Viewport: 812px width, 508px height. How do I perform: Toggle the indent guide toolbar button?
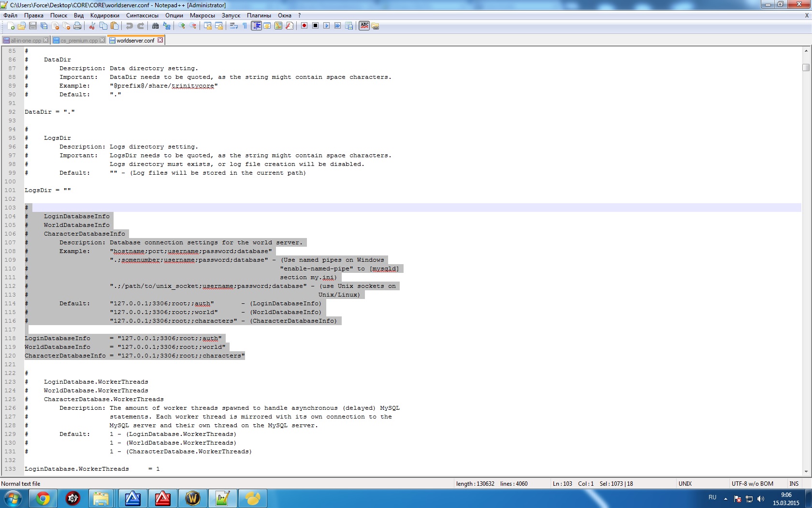256,26
